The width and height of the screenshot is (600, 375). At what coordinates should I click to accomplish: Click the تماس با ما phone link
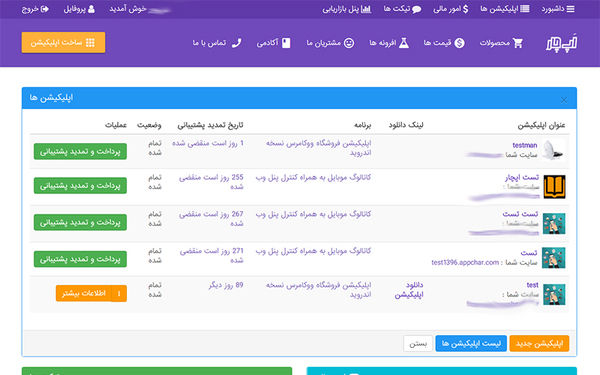pos(217,43)
